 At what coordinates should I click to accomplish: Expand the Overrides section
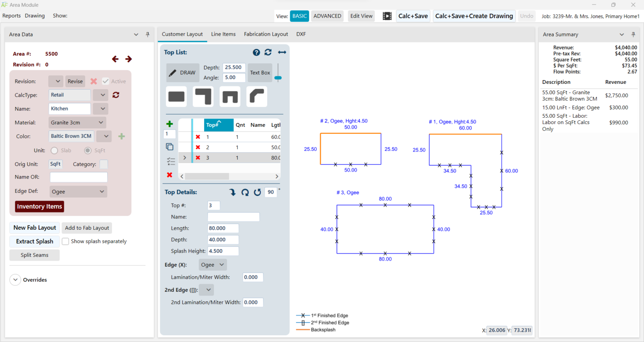[15, 280]
